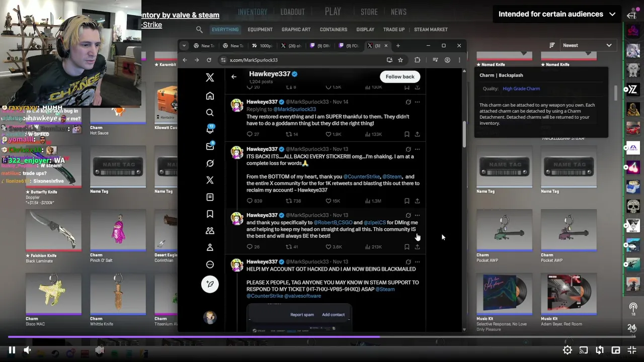Open Chrome's tab search chevron
644x362 pixels.
pyautogui.click(x=184, y=46)
